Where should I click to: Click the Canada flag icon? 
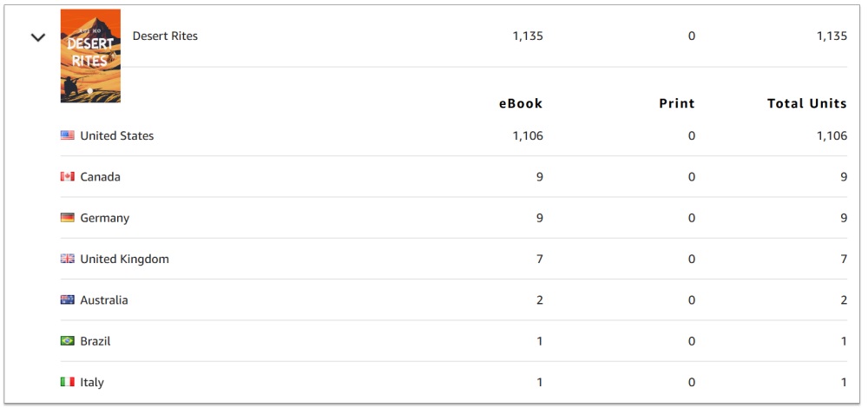click(68, 176)
